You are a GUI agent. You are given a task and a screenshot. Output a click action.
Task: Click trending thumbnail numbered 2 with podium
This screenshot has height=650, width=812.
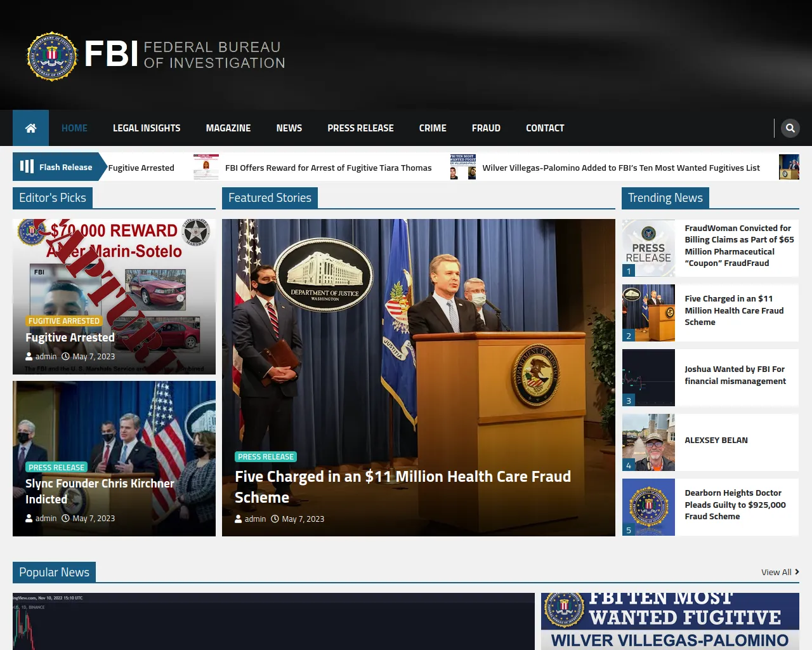[648, 313]
